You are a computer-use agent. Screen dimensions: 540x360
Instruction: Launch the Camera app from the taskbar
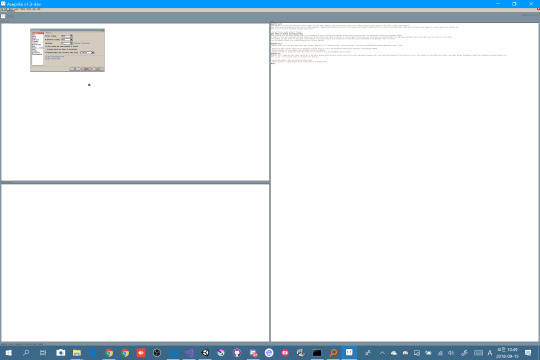pos(61,353)
